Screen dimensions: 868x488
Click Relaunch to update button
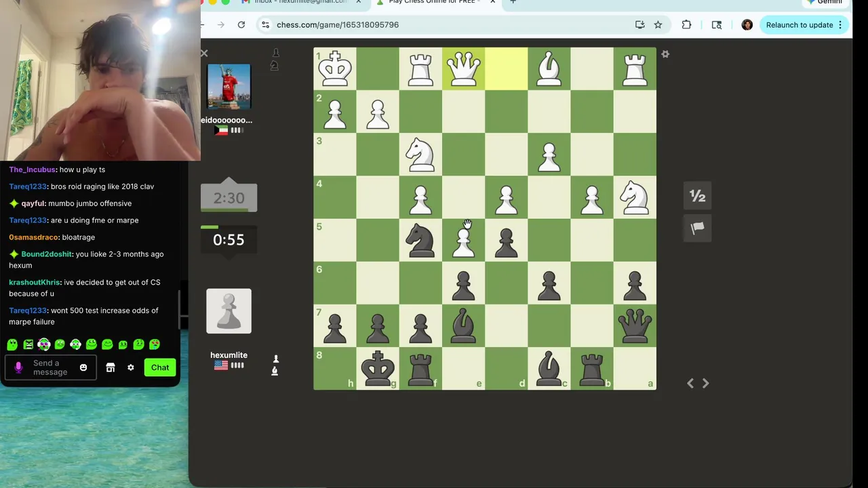(800, 25)
